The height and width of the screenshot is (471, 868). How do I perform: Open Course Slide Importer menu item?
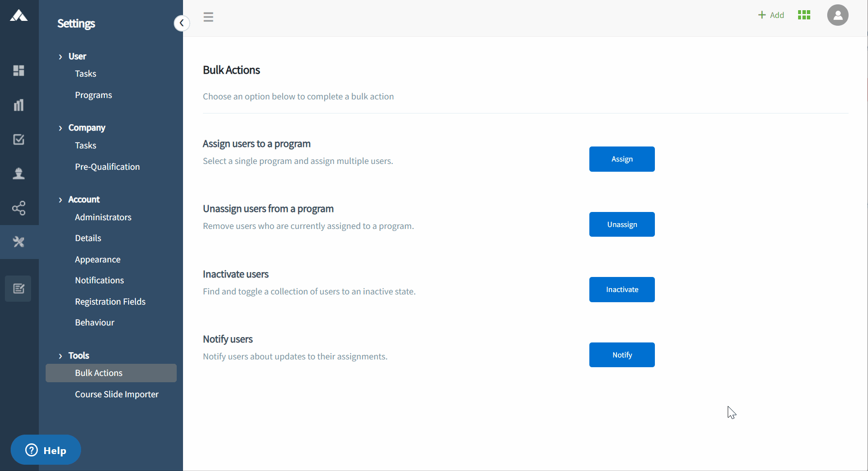tap(117, 394)
